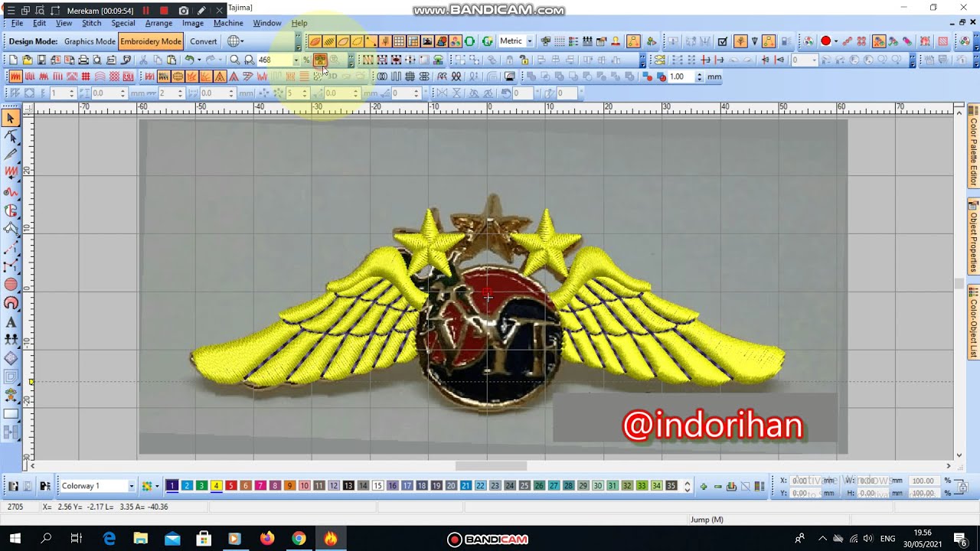Click the horizontal scrollbar thumb below the canvas
This screenshot has height=551, width=980.
pyautogui.click(x=491, y=466)
